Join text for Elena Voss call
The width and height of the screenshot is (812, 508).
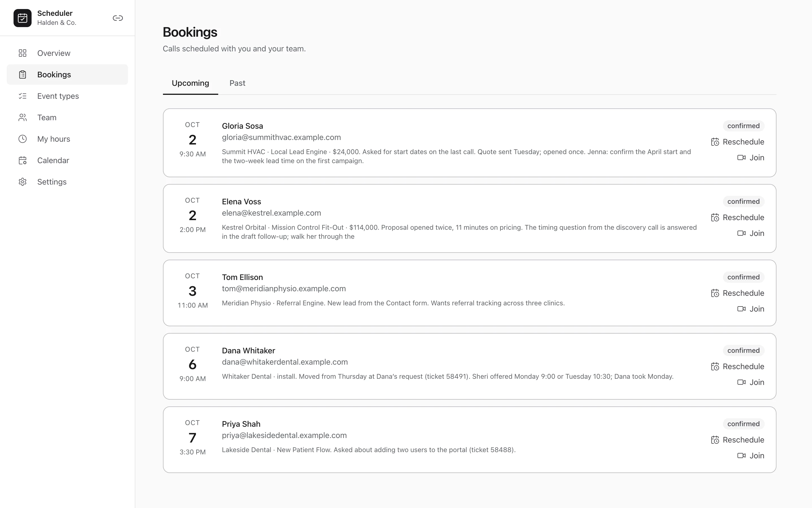(x=757, y=233)
